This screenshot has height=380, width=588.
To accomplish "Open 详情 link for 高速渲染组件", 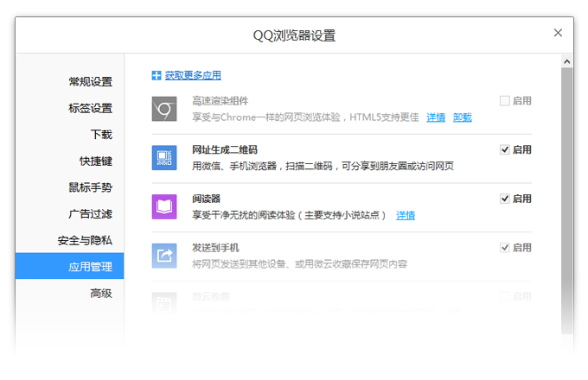I will point(436,117).
